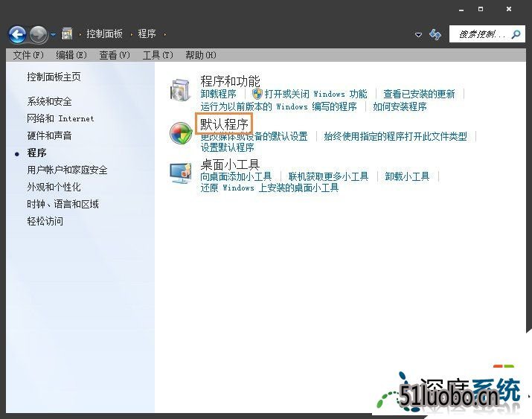Screen dimensions: 532x419
Task: Open 网络和 Internet in sidebar
Action: pyautogui.click(x=60, y=118)
